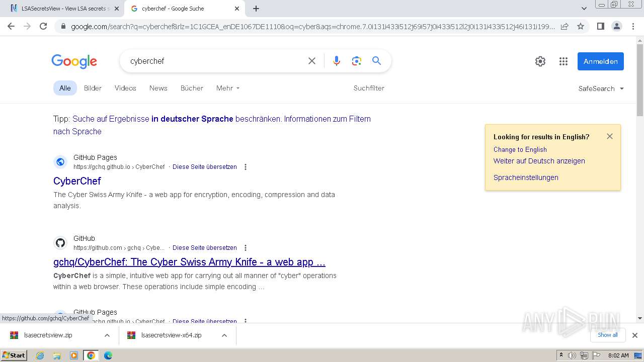
Task: Open a new tab with the plus button
Action: point(256,9)
